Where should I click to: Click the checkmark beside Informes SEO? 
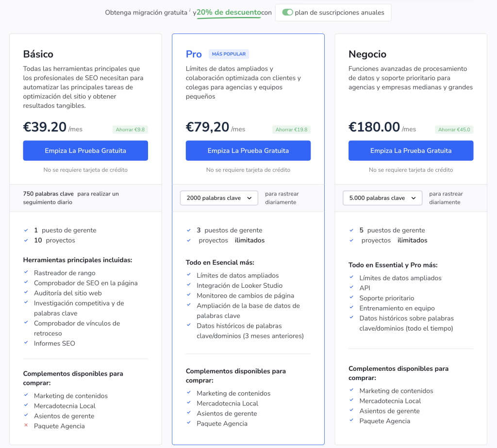(26, 343)
